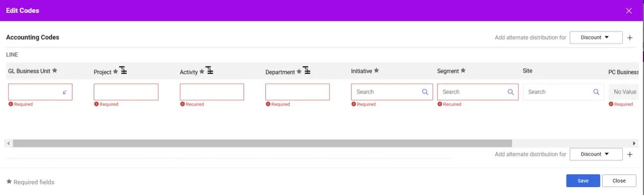Click the horizontal scrollbar thumb
The width and height of the screenshot is (644, 195).
tap(262, 143)
